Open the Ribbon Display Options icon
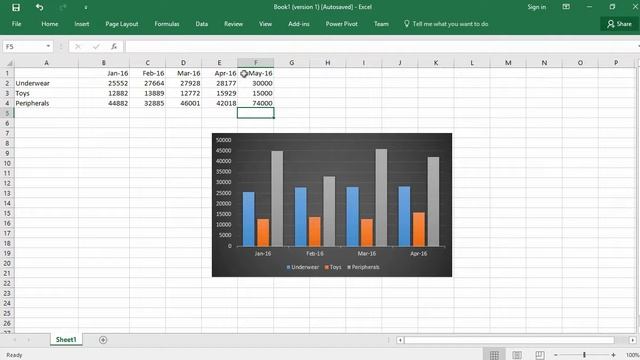Viewport: 640px width, 360px height. point(566,7)
